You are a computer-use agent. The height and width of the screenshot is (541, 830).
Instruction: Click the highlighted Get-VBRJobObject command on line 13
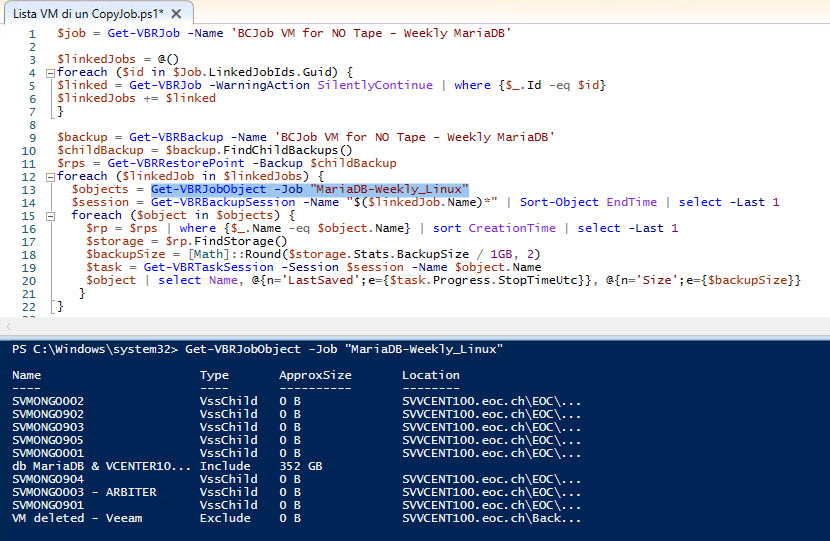pos(310,189)
